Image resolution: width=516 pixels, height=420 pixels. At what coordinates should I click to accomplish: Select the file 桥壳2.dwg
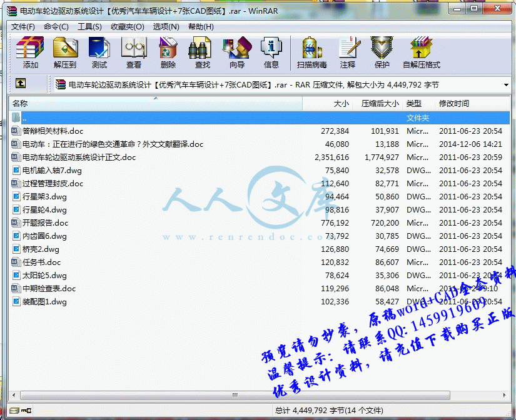[41, 249]
